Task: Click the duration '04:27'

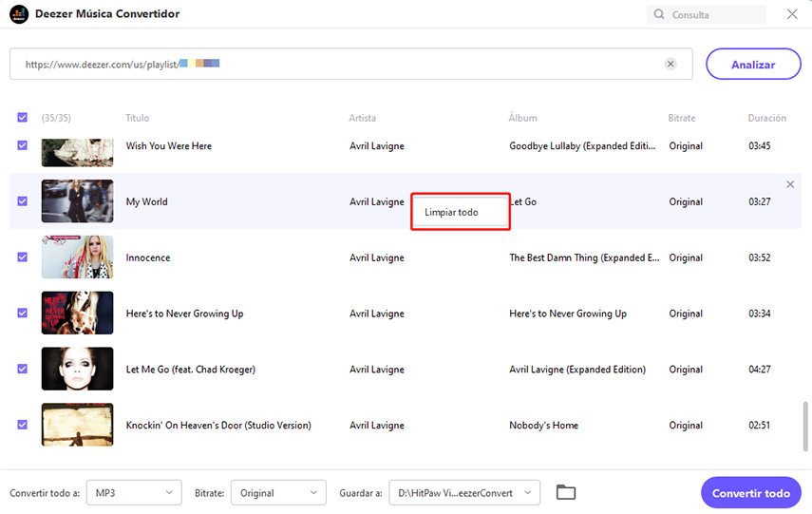Action: [759, 370]
